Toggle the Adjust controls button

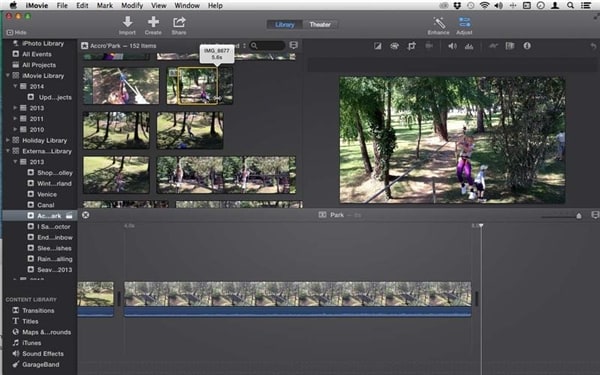point(465,26)
